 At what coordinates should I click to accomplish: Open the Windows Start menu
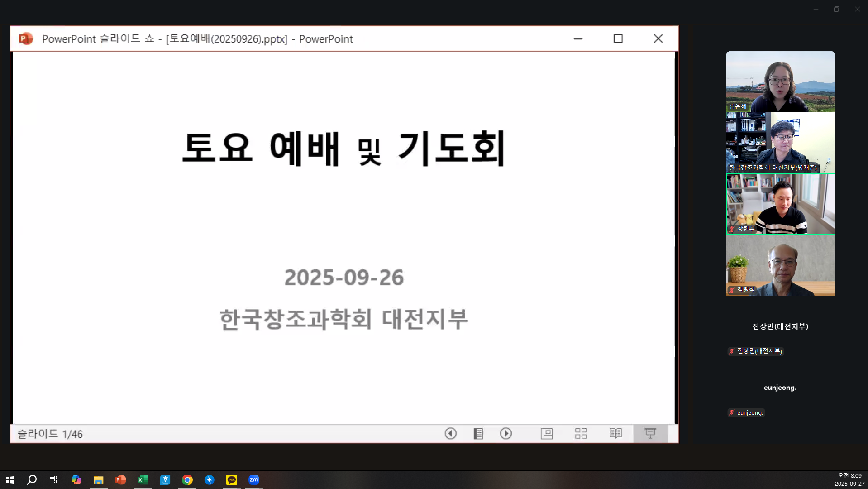10,480
